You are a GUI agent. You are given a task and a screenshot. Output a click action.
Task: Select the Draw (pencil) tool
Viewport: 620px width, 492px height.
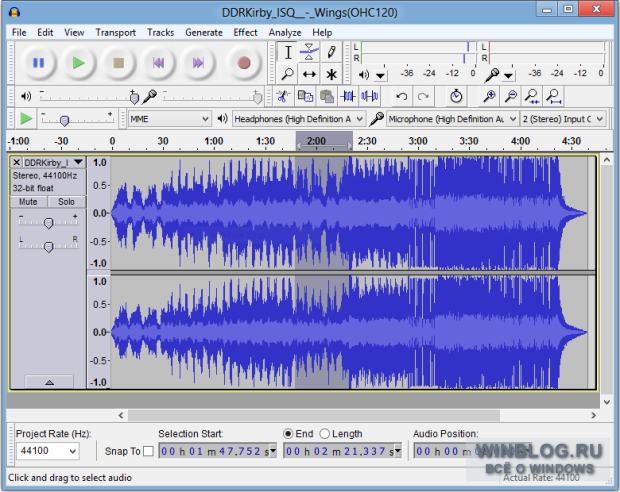[331, 52]
